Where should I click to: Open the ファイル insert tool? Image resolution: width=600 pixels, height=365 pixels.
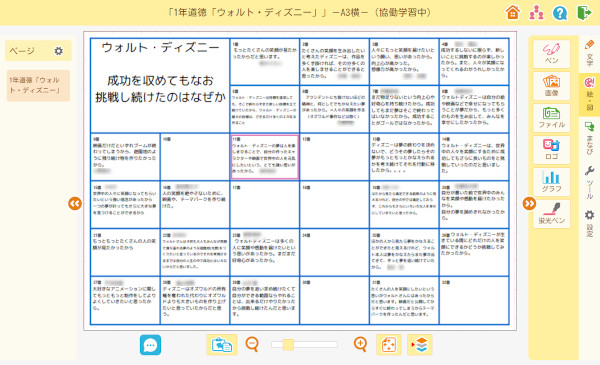click(x=551, y=118)
